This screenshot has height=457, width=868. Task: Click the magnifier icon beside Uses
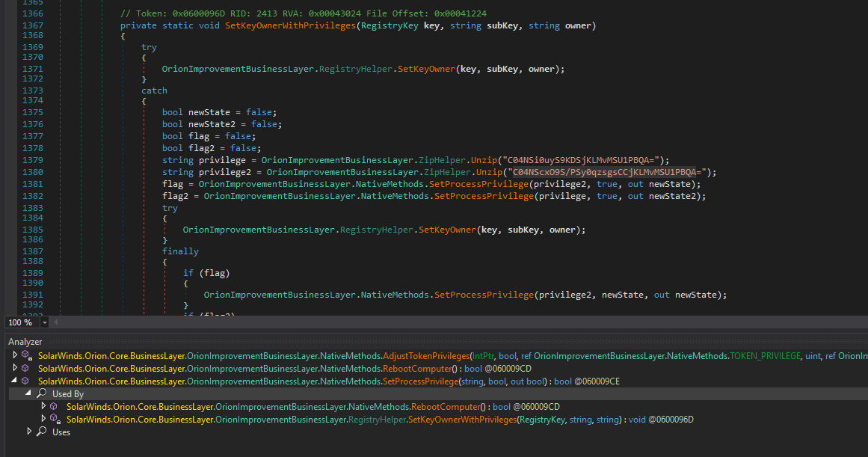click(x=42, y=432)
